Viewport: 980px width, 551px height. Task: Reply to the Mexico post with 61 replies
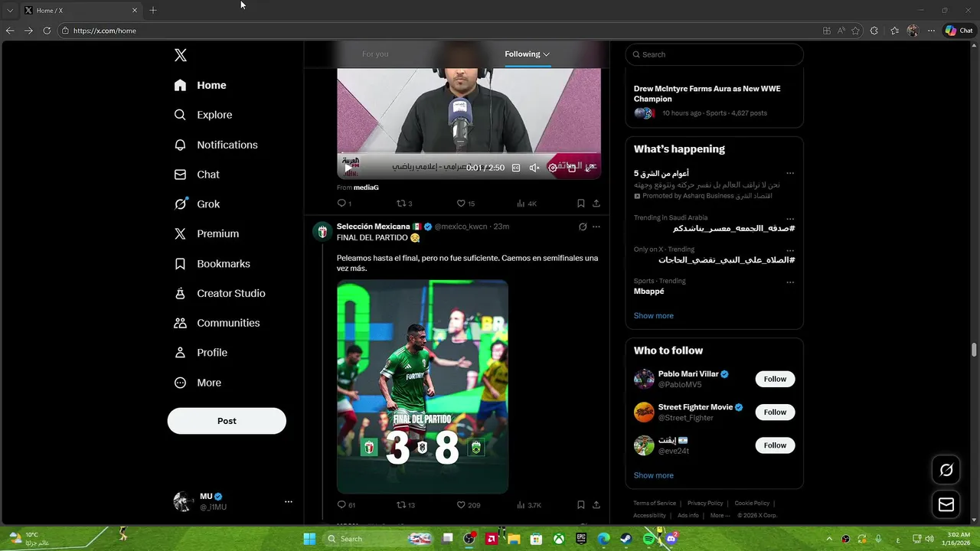[346, 505]
